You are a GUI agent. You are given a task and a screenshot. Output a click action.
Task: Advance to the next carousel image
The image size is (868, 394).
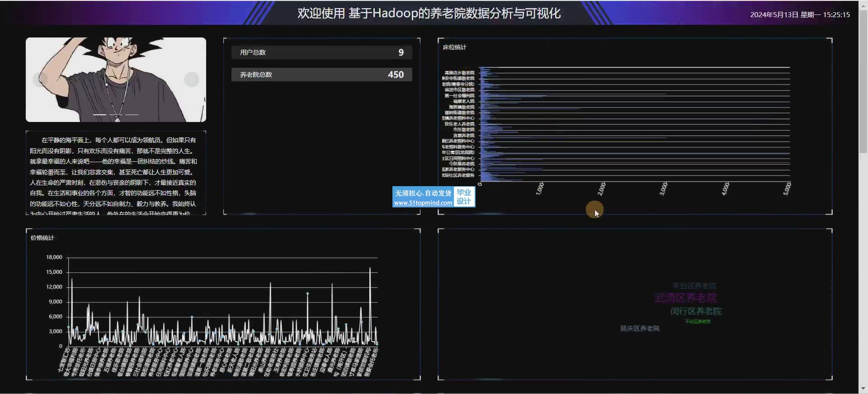click(x=192, y=80)
